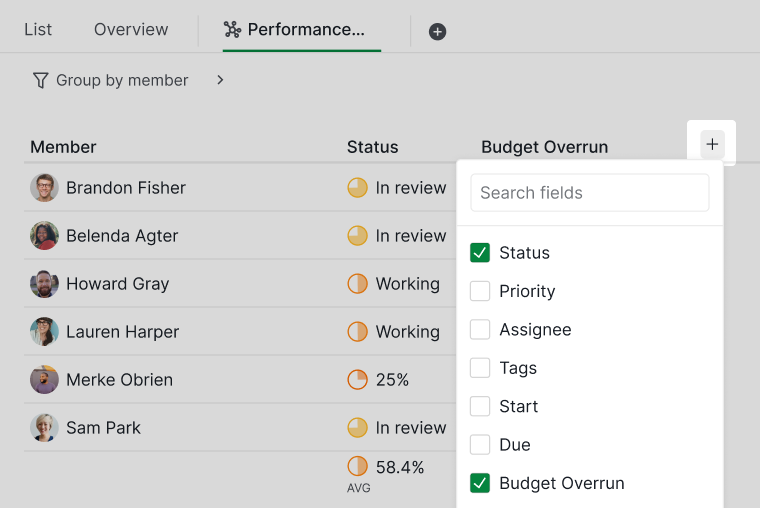
Task: Check the Tags field checkbox
Action: point(480,368)
